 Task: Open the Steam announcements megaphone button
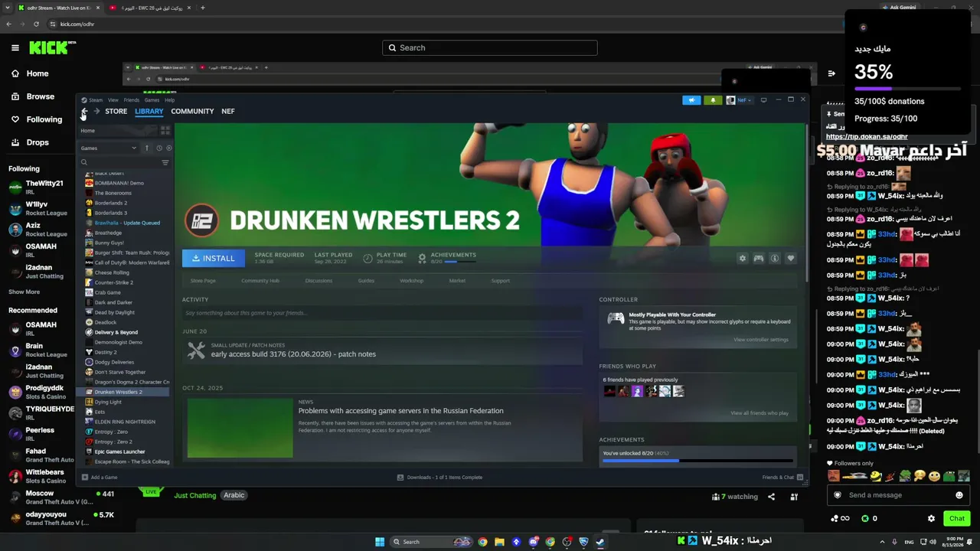pyautogui.click(x=691, y=99)
